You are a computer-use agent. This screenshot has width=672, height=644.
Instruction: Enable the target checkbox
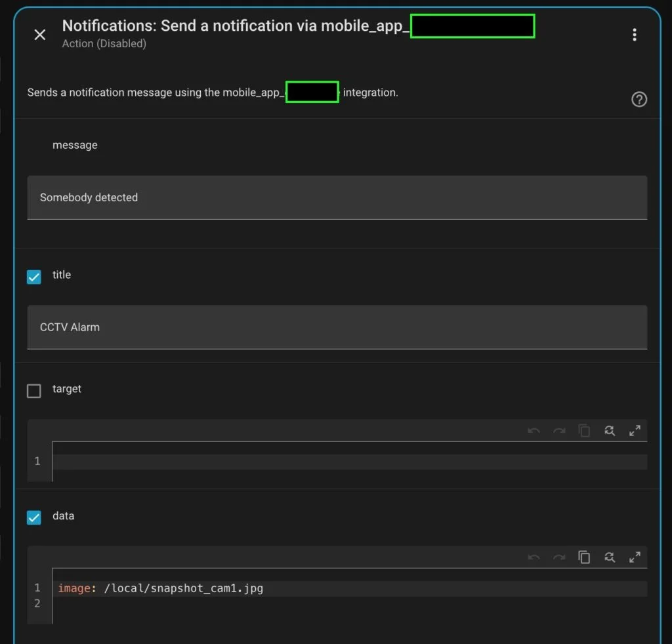click(x=34, y=391)
